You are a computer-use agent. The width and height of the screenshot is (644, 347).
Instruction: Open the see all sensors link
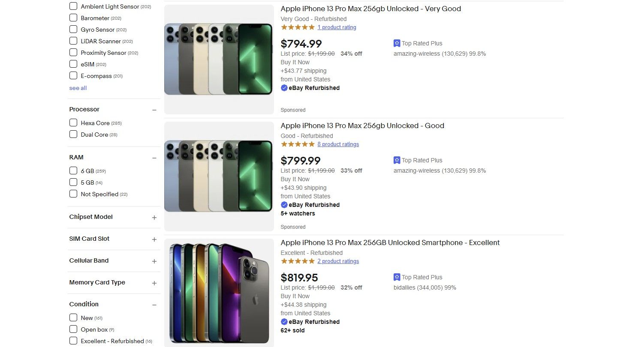78,88
